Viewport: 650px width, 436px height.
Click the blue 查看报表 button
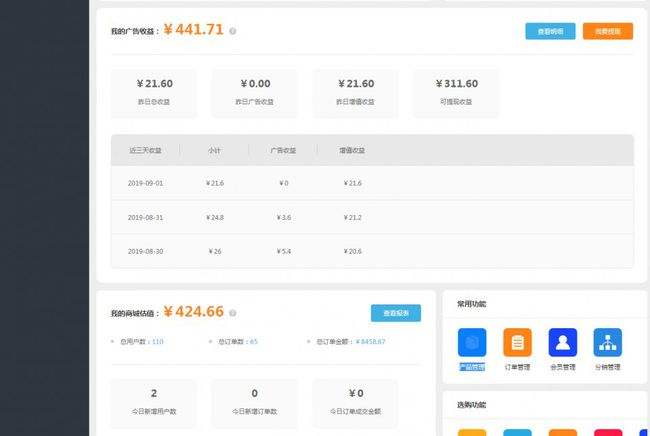coord(395,313)
